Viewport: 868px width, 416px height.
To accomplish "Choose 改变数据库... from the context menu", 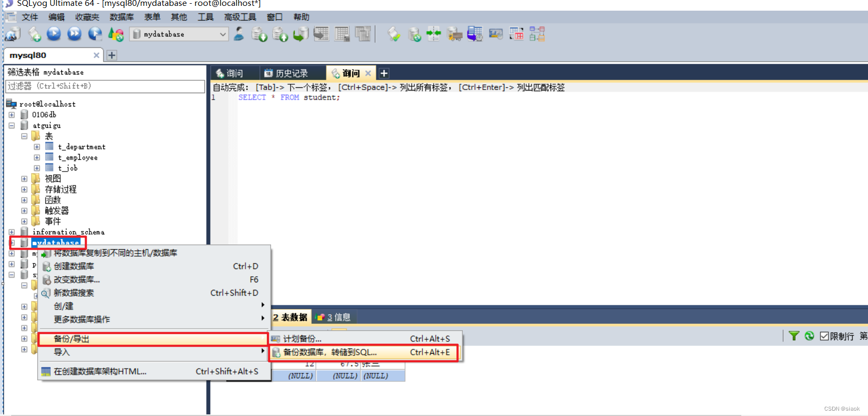I will click(154, 279).
